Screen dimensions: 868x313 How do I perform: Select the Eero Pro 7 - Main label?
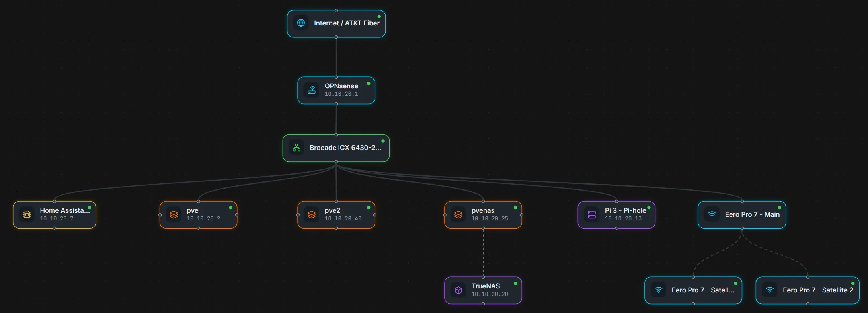pyautogui.click(x=752, y=214)
